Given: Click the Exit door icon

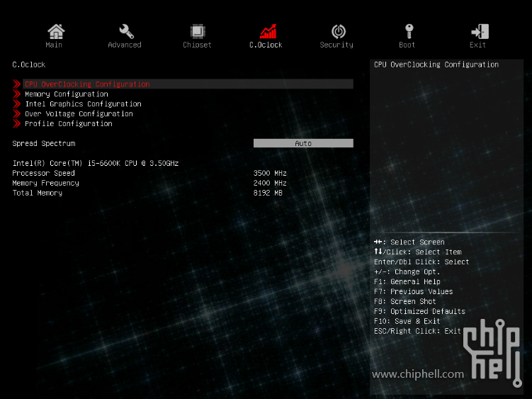Looking at the screenshot, I should (480, 31).
